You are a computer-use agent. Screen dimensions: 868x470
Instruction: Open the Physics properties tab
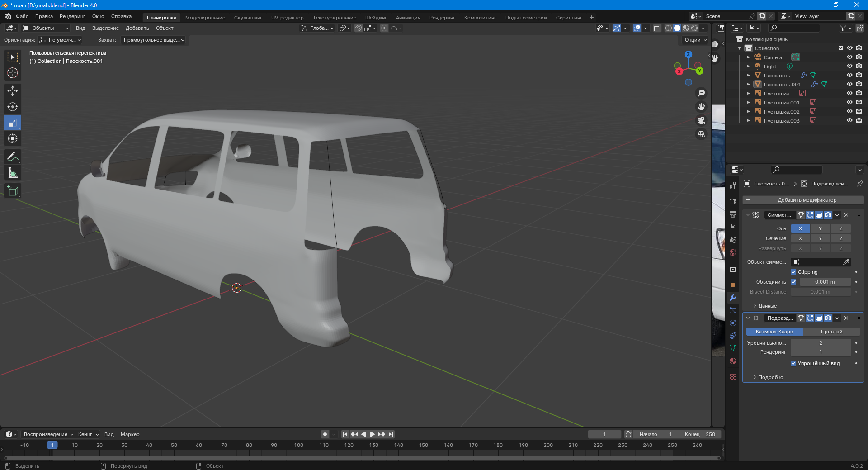(x=733, y=323)
